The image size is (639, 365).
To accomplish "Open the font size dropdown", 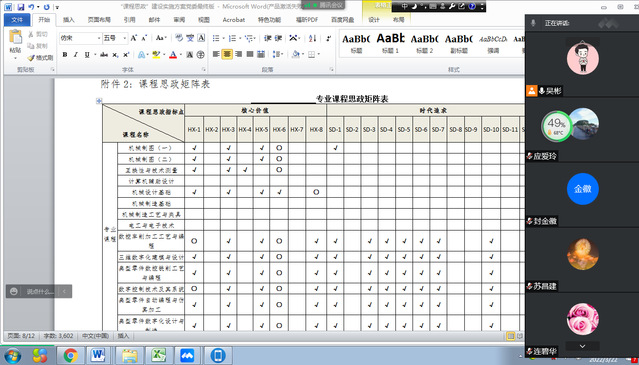I will 125,38.
